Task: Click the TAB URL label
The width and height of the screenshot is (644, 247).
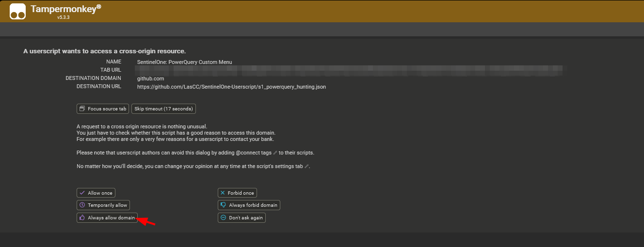Action: tap(111, 70)
